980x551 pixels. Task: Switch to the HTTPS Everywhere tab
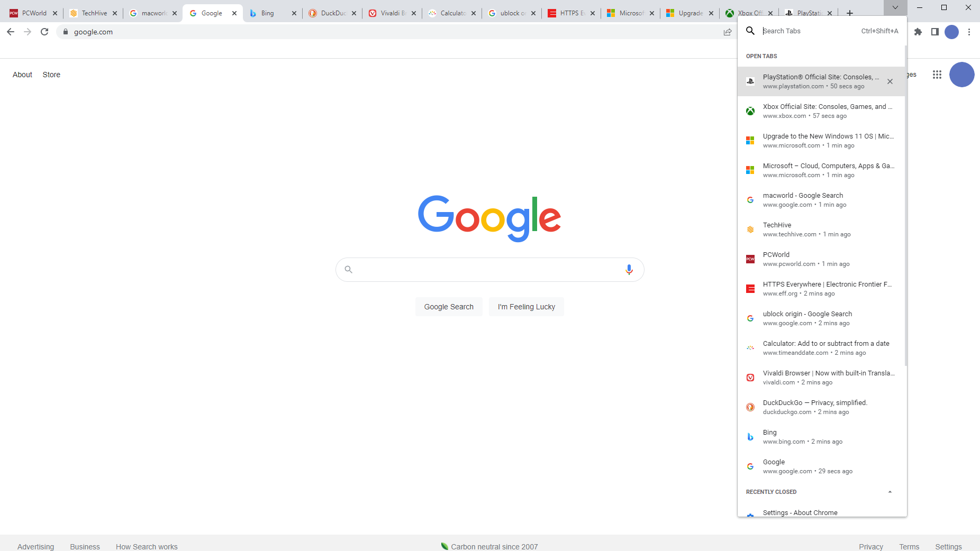click(571, 13)
